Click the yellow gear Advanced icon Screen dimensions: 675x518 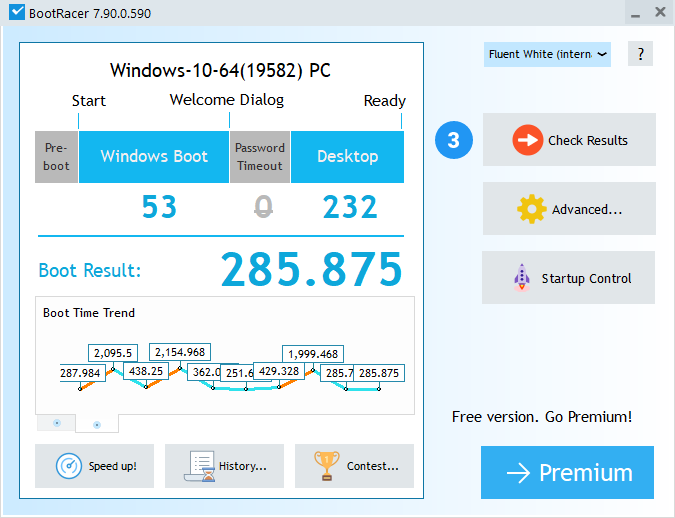531,209
